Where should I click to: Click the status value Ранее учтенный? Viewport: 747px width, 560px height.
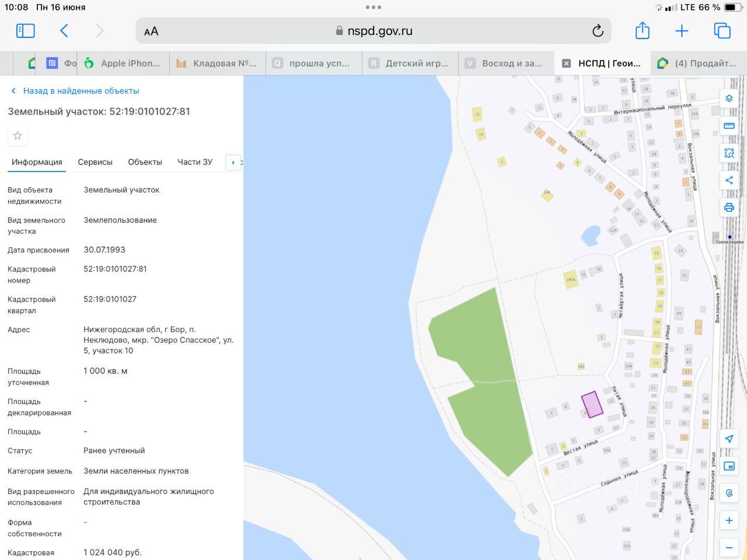tap(114, 450)
